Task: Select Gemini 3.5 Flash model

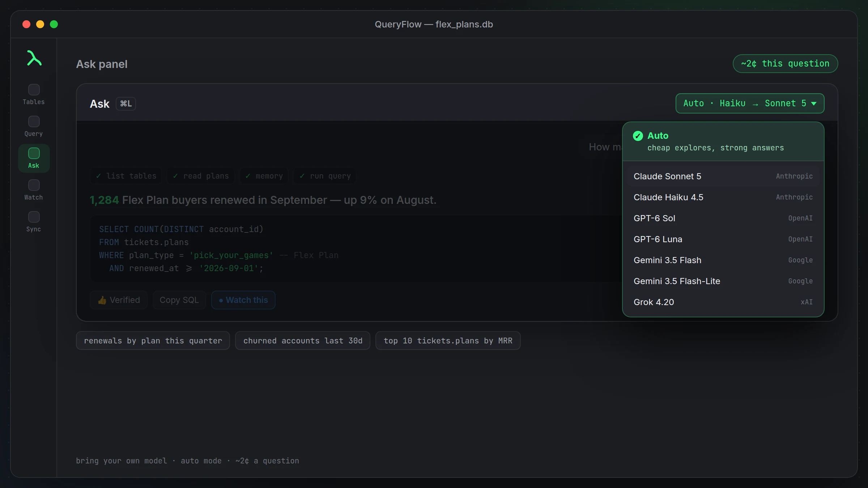Action: click(723, 260)
